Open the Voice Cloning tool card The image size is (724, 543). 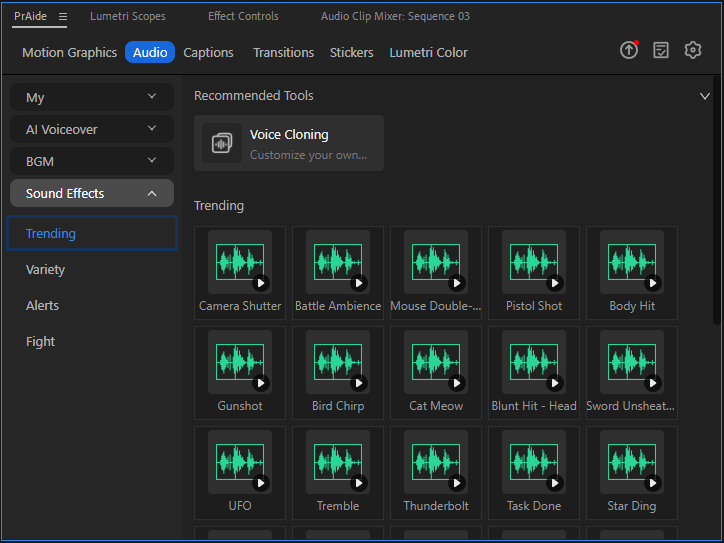[x=289, y=143]
